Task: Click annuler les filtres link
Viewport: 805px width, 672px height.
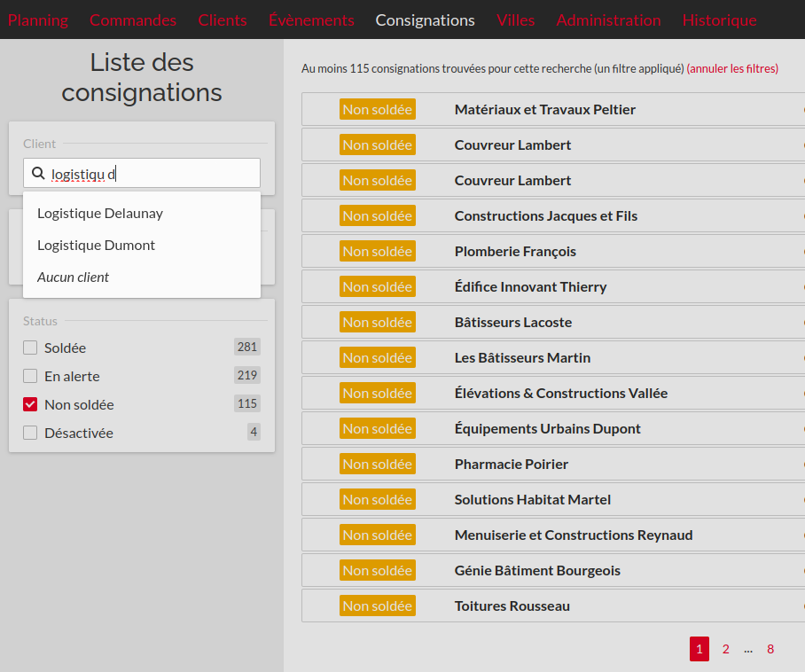Action: [x=732, y=68]
